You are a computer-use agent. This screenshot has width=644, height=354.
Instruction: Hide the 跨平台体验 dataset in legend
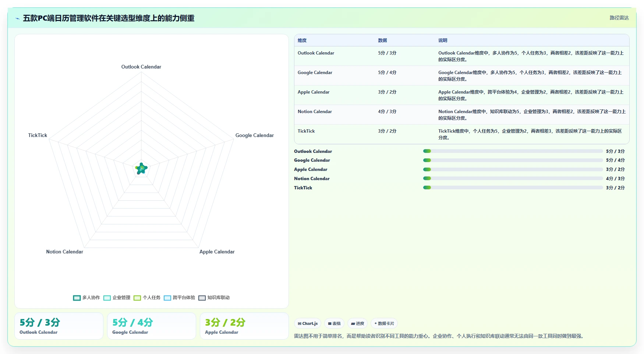(x=167, y=298)
